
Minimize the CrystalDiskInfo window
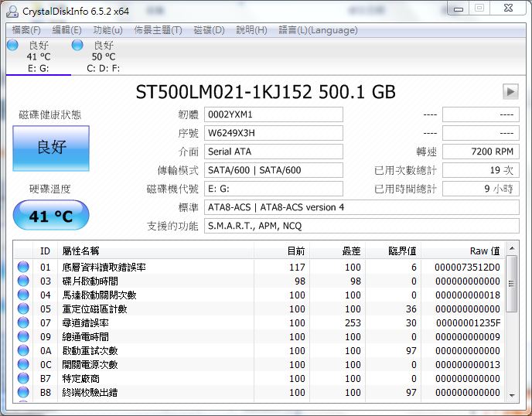pyautogui.click(x=459, y=9)
